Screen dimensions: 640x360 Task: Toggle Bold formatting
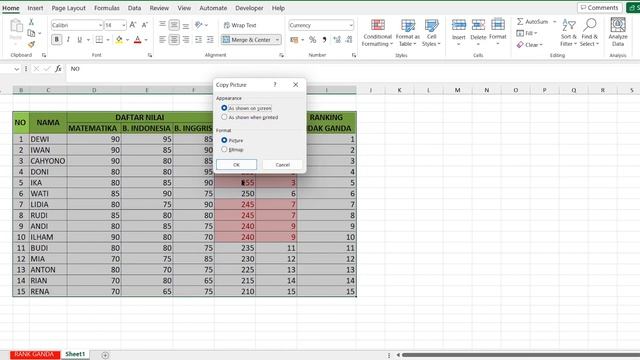tap(57, 40)
